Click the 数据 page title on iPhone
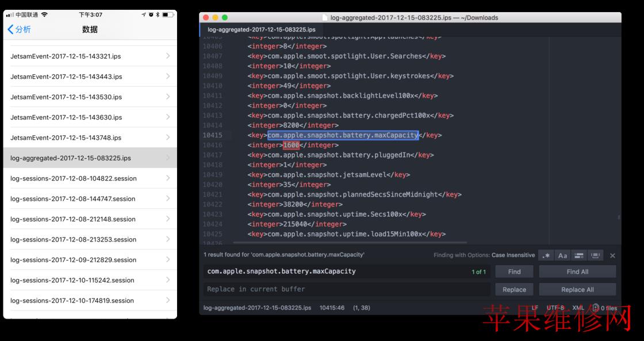Screen dimensions: 644x341 90,29
